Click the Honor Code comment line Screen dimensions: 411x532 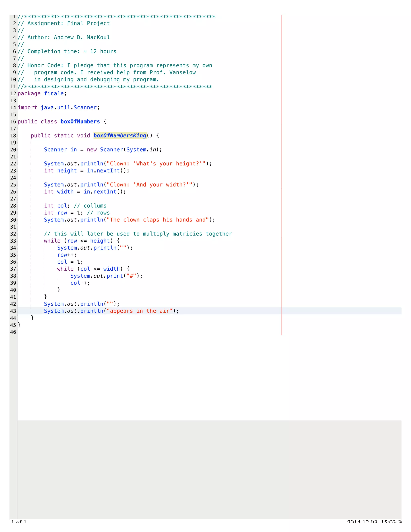115,65
